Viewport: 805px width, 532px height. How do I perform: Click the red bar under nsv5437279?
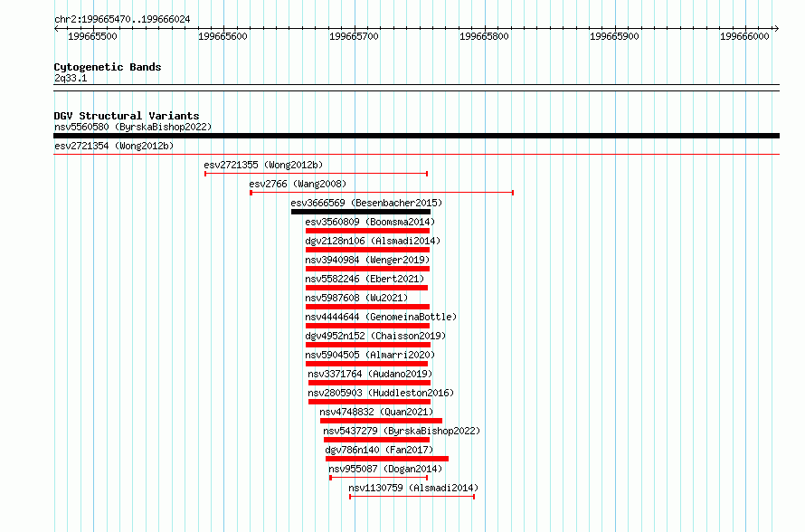[x=377, y=440]
